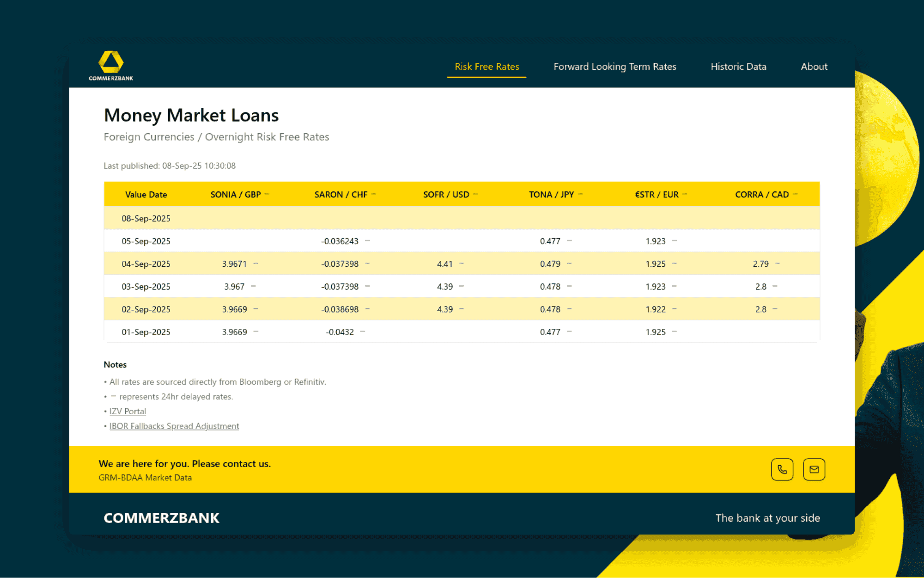Click the CORRA rate 2.79
The image size is (924, 578).
tap(761, 264)
